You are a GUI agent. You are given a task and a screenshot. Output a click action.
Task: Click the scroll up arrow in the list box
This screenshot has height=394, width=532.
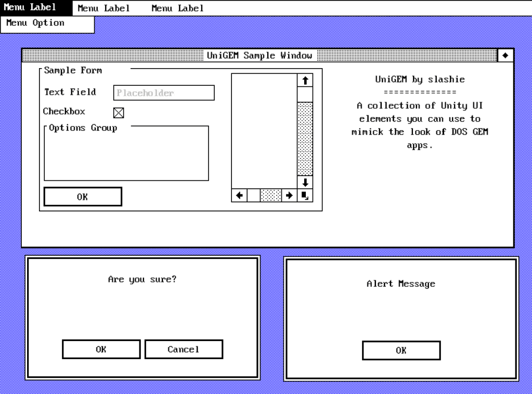[305, 80]
